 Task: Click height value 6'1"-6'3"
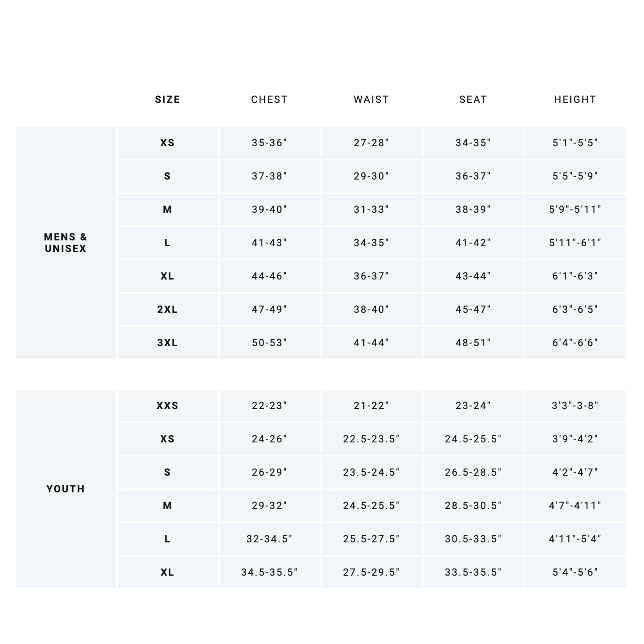coord(575,276)
